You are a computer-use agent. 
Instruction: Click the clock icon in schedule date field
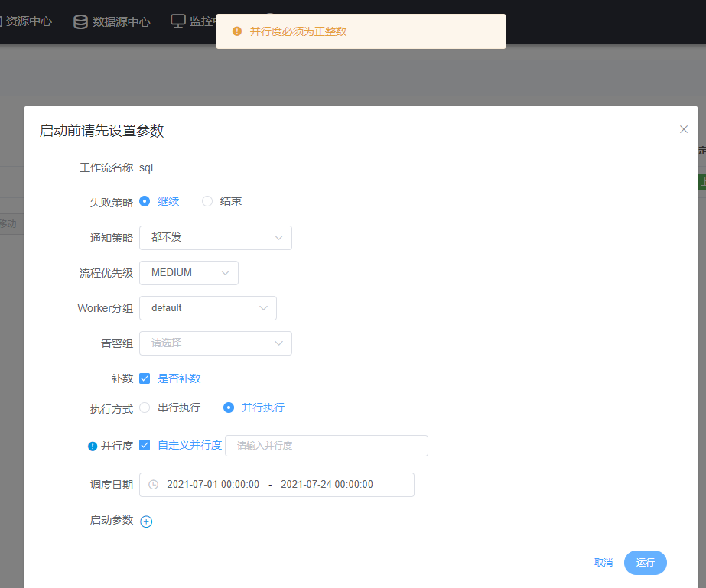(154, 485)
